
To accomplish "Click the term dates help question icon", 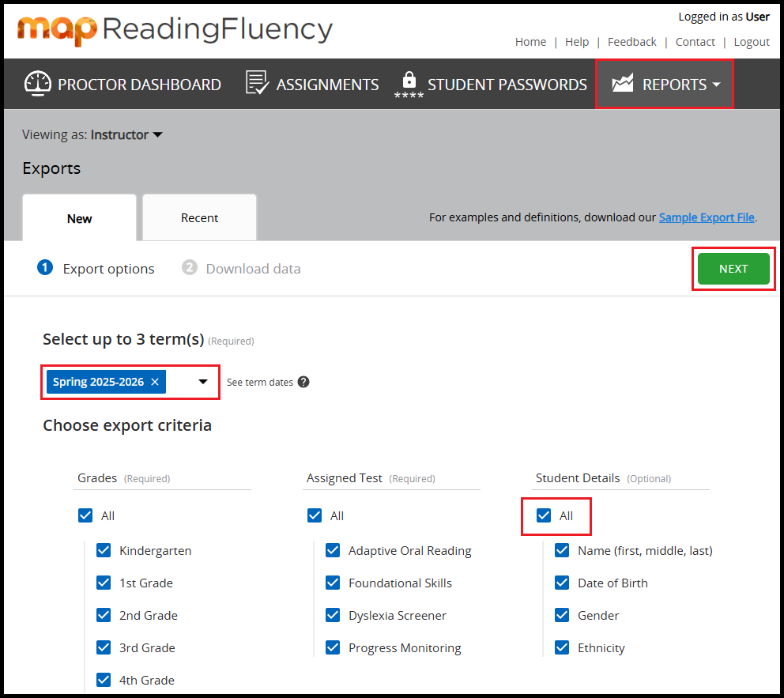I will tap(303, 382).
